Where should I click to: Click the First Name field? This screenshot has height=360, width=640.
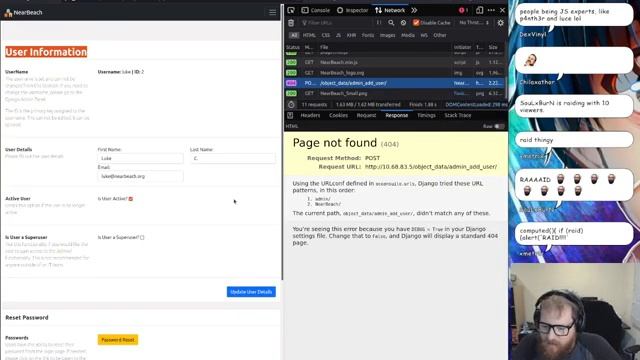[x=140, y=158]
